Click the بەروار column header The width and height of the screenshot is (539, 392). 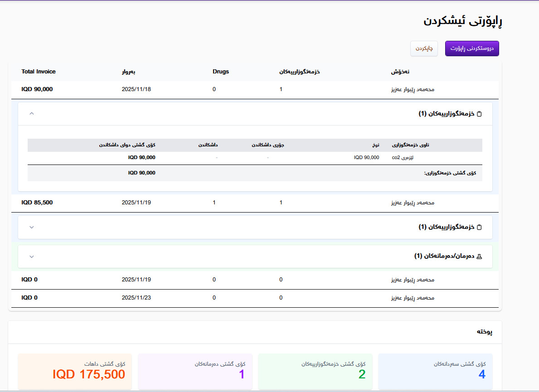tap(129, 72)
